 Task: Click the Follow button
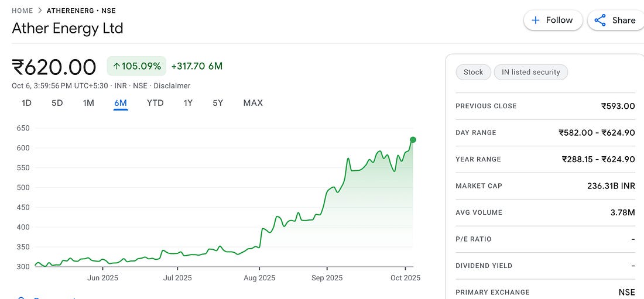click(553, 20)
